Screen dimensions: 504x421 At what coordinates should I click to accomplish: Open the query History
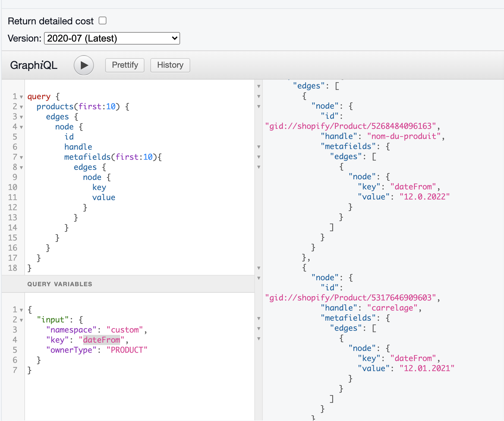tap(170, 65)
